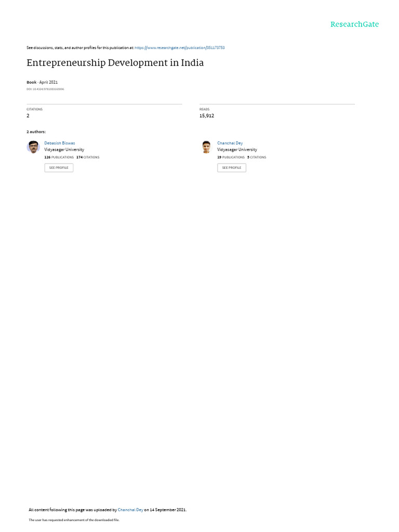Click Vidyasagar University under Chanchal Dey
This screenshot has height=532, width=399.
point(237,149)
